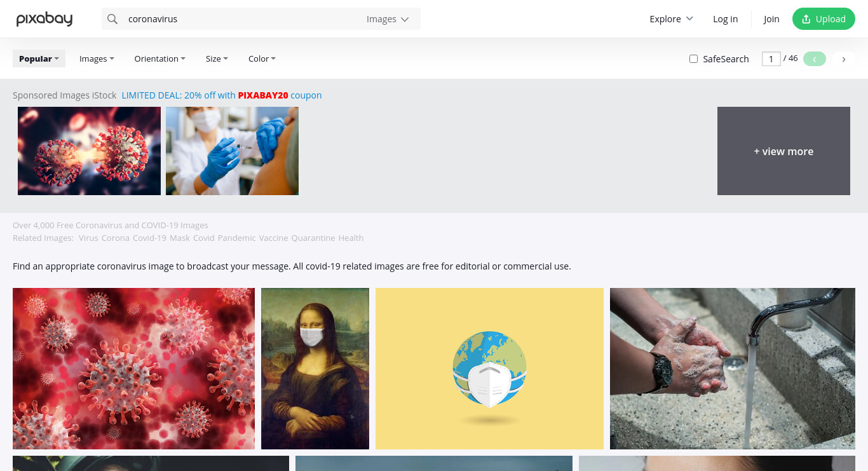Open the Popular sort menu
This screenshot has height=471, width=868.
pos(39,58)
